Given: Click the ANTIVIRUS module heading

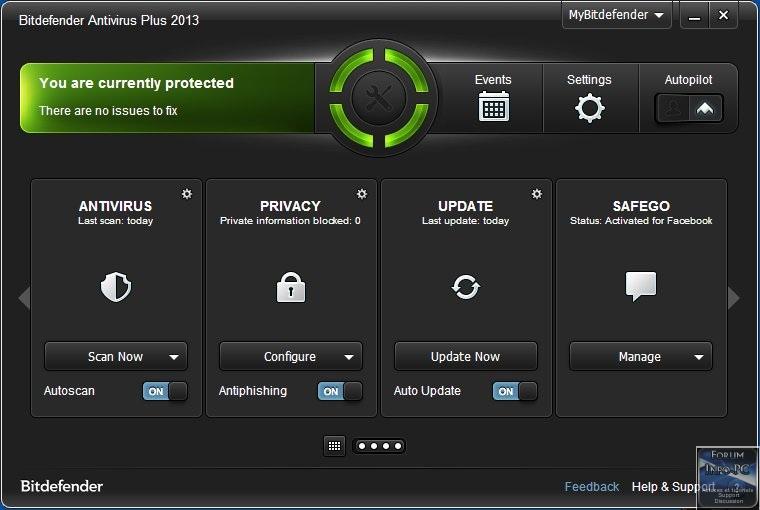Looking at the screenshot, I should [115, 206].
